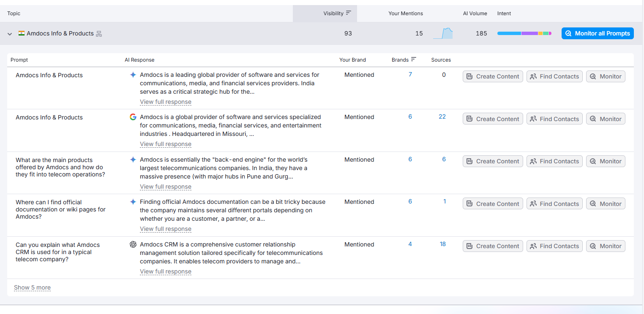Viewport: 644px width, 314px height.
Task: Find Contacts for the 'Headquartered in Missouri' response row
Action: [554, 119]
